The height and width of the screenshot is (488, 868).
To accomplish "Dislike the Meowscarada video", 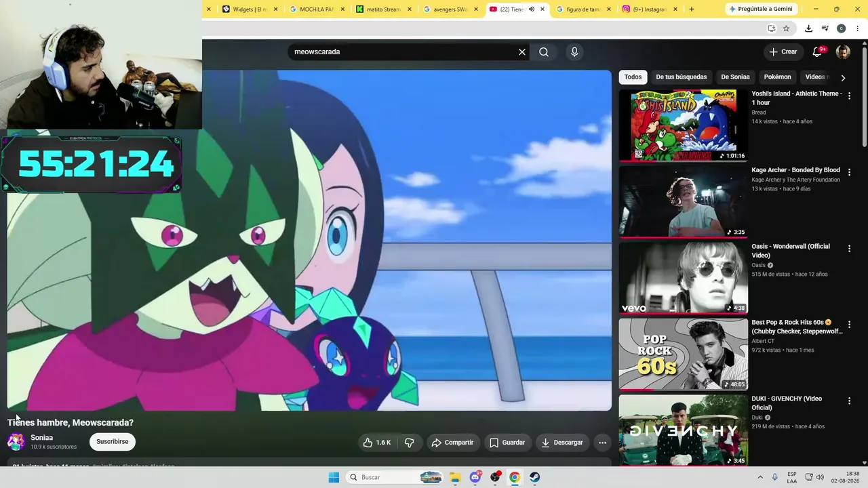I will point(410,443).
